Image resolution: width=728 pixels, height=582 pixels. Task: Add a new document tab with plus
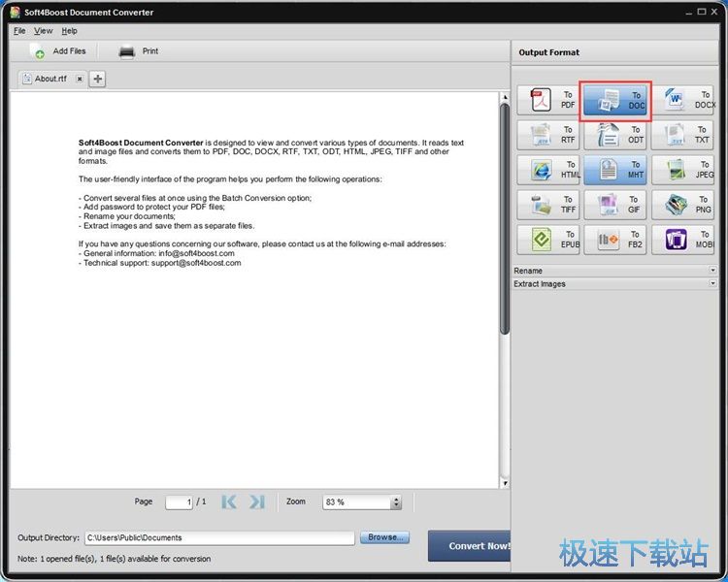(x=97, y=79)
